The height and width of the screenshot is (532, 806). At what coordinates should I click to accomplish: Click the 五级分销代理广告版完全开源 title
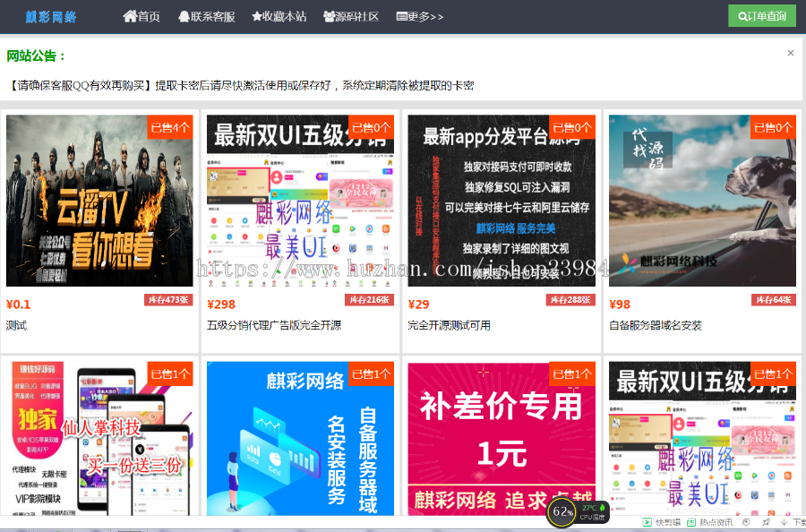pos(274,325)
